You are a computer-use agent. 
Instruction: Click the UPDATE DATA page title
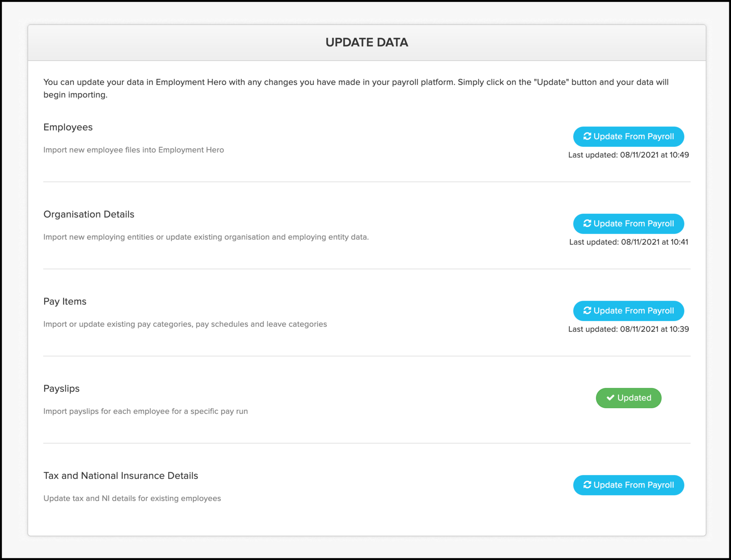367,42
